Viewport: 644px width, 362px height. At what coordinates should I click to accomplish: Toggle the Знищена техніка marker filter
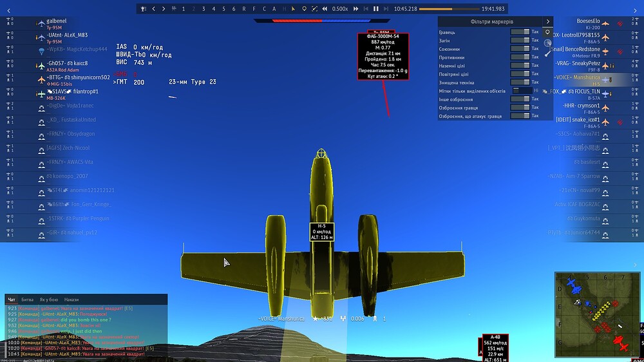coord(520,82)
